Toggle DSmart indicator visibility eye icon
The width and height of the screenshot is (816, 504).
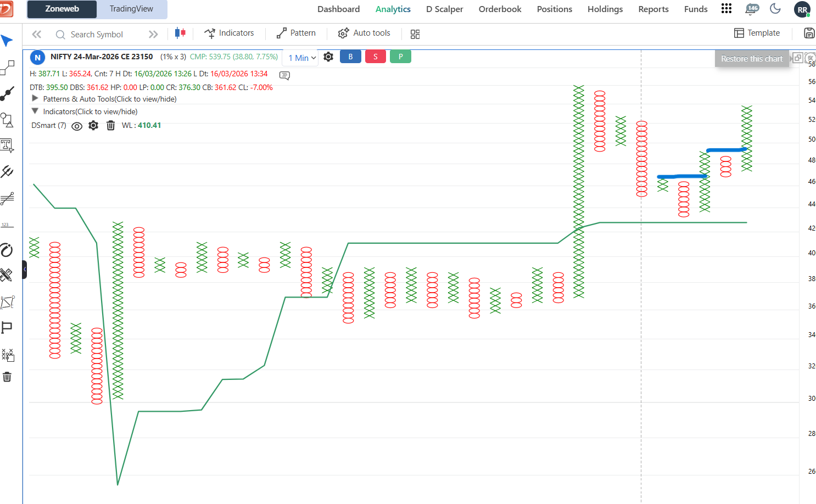point(76,126)
